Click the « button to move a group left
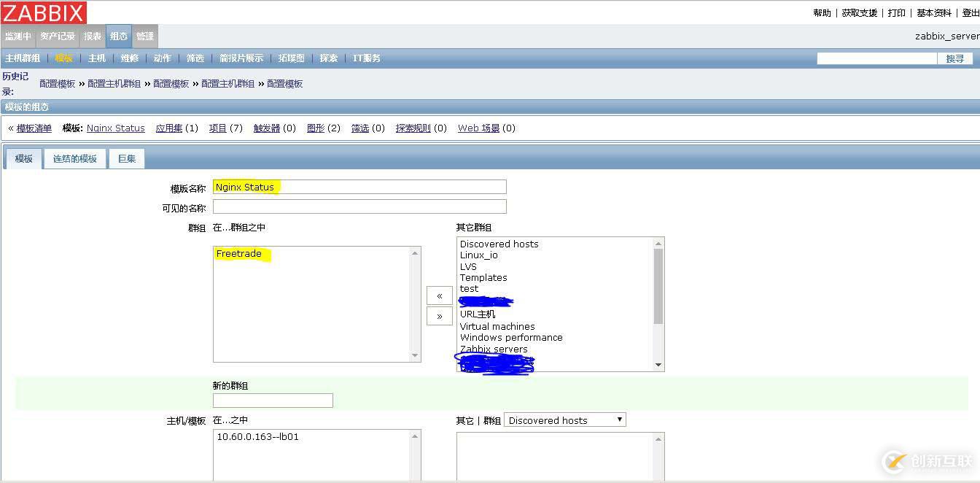Viewport: 980px width, 483px height. (x=439, y=295)
